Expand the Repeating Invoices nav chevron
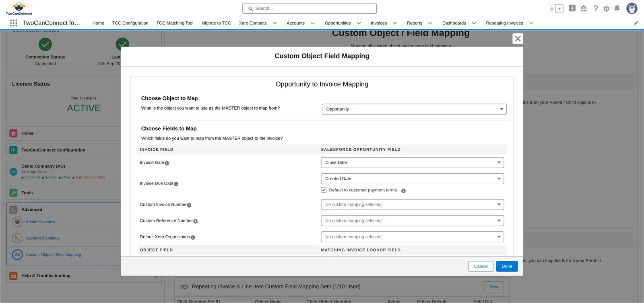 pyautogui.click(x=531, y=23)
